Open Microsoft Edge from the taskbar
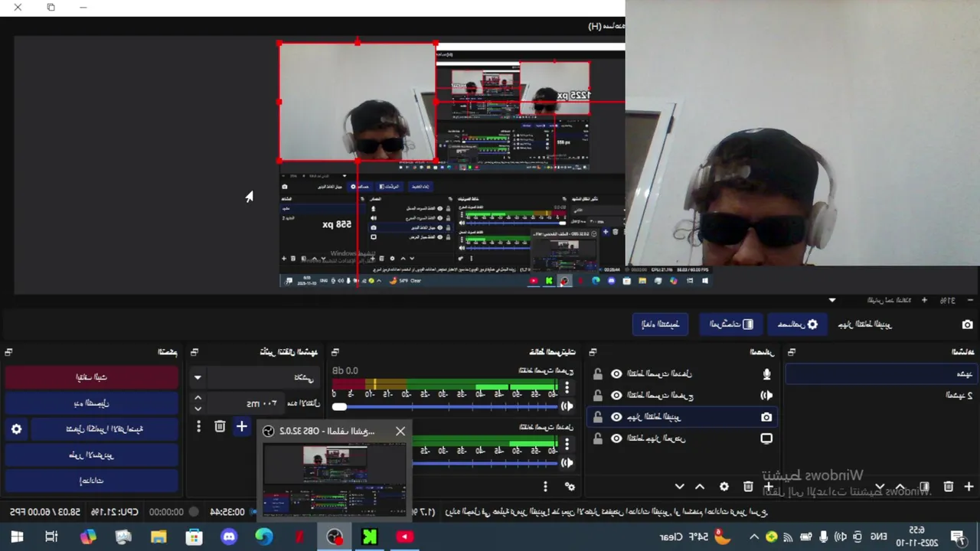Viewport: 980px width, 551px height. pyautogui.click(x=264, y=536)
